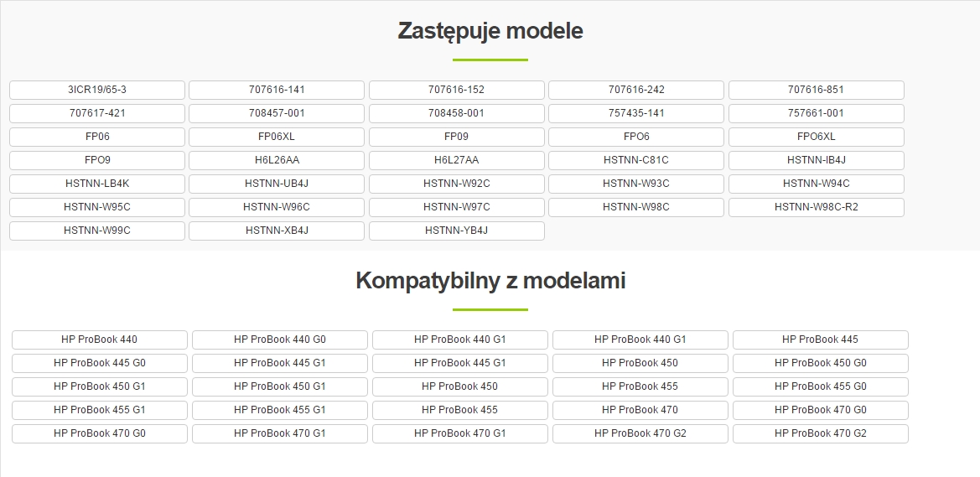Choose the HSTNN-LB4K tag
This screenshot has width=980, height=477.
(97, 184)
